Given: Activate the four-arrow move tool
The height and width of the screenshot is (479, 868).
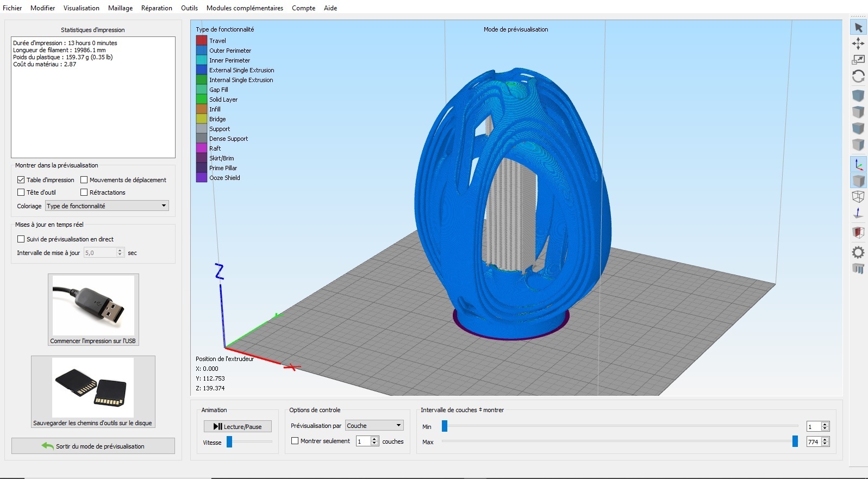Looking at the screenshot, I should pos(858,43).
